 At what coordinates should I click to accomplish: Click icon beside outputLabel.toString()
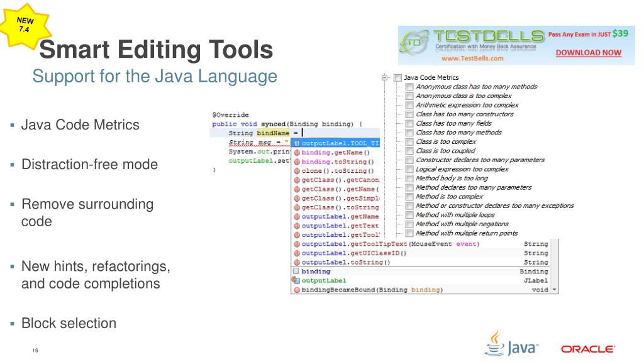[x=297, y=262]
